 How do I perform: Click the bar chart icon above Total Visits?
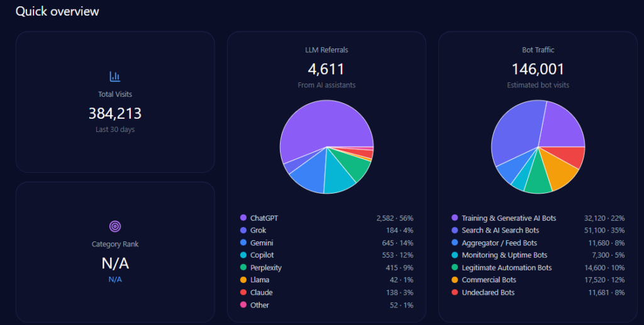point(114,77)
